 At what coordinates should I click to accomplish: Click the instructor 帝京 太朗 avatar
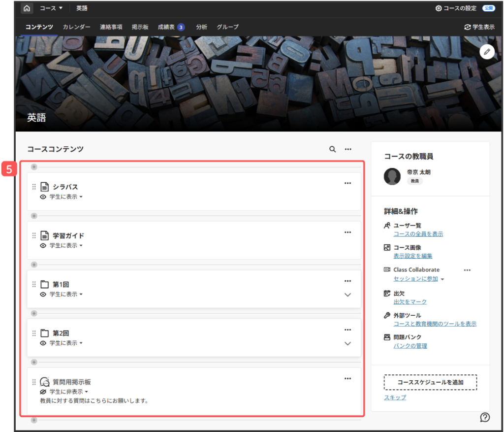click(392, 176)
